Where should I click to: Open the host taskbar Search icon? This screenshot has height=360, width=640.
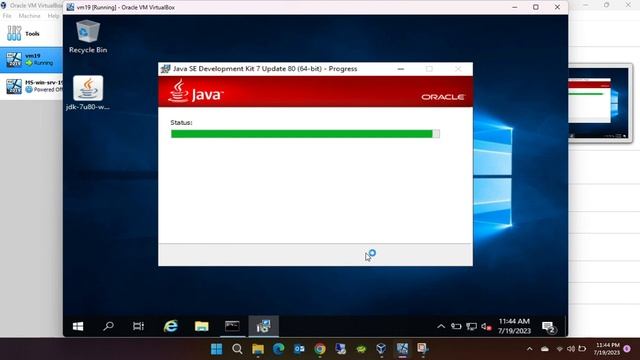[237, 349]
